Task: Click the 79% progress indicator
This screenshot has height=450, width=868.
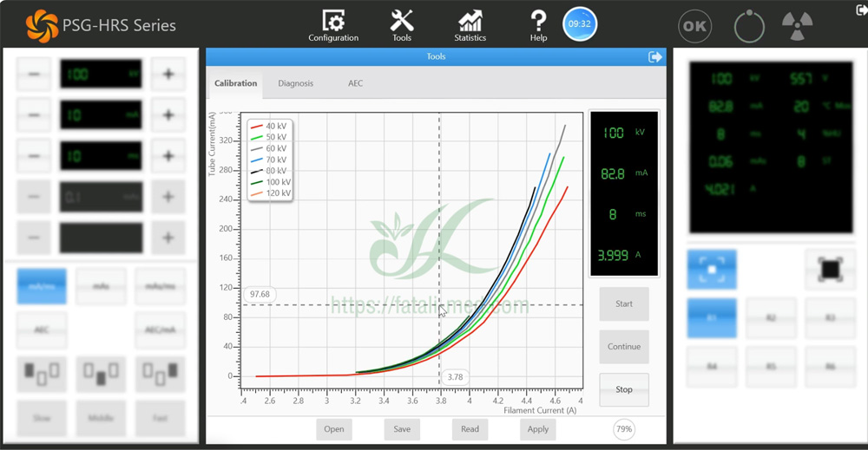Action: click(x=624, y=429)
